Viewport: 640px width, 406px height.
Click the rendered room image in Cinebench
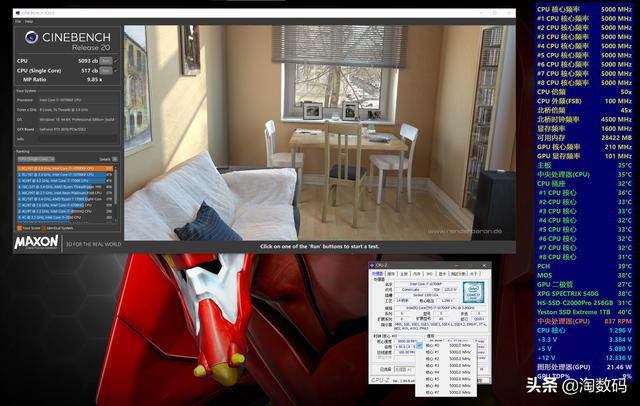pos(320,133)
